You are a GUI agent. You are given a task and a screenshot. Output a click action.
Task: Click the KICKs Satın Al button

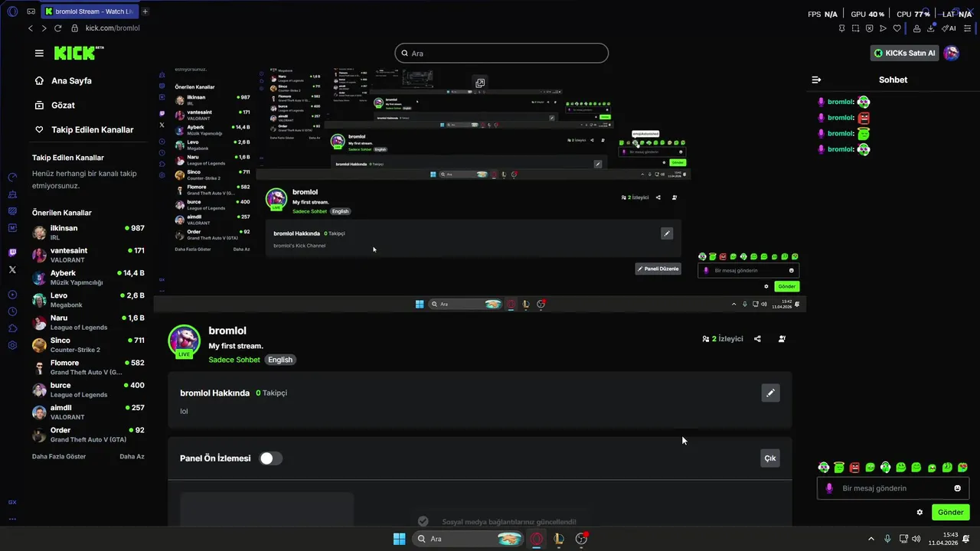[x=904, y=53]
